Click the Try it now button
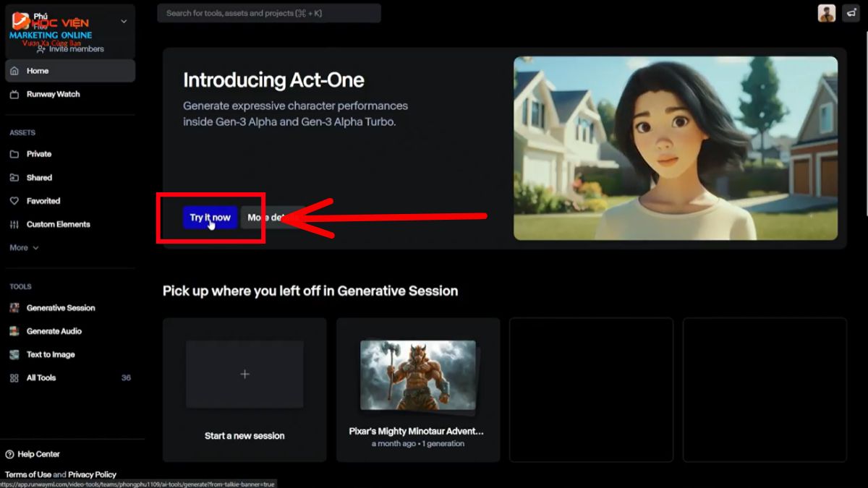Screen dimensions: 868x488 click(210, 218)
